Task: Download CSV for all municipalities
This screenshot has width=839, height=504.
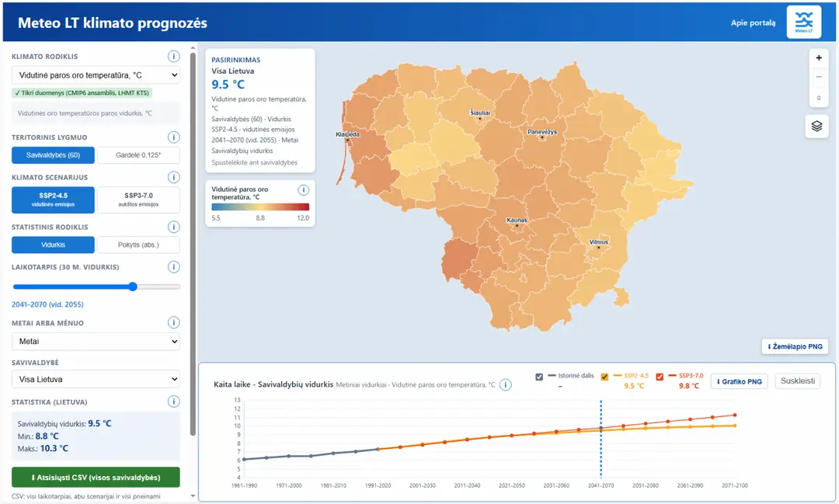Action: coord(96,478)
